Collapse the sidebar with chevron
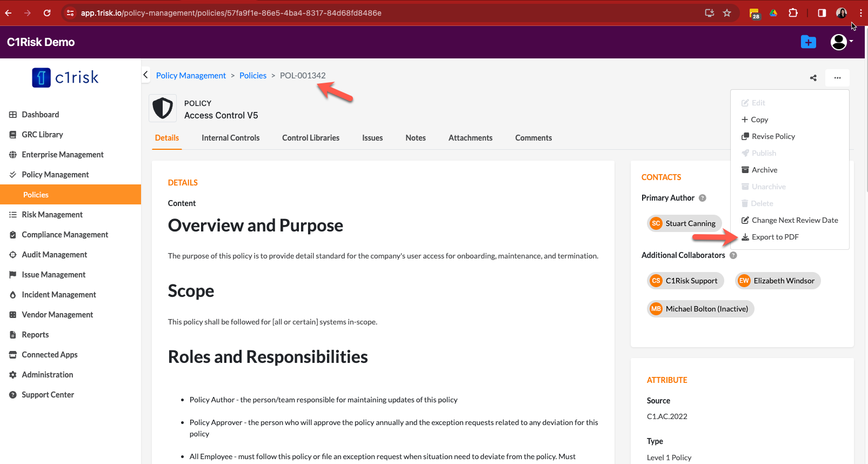 click(145, 75)
